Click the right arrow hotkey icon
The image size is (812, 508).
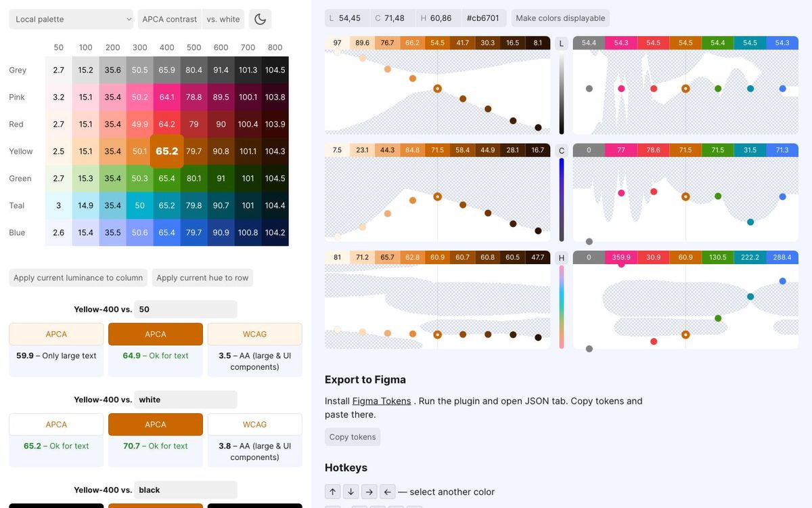[369, 492]
